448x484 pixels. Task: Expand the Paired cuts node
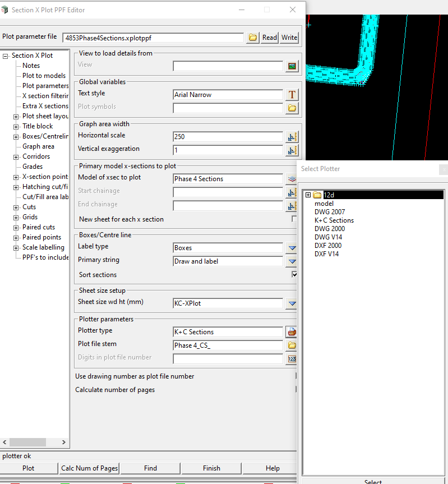click(16, 228)
